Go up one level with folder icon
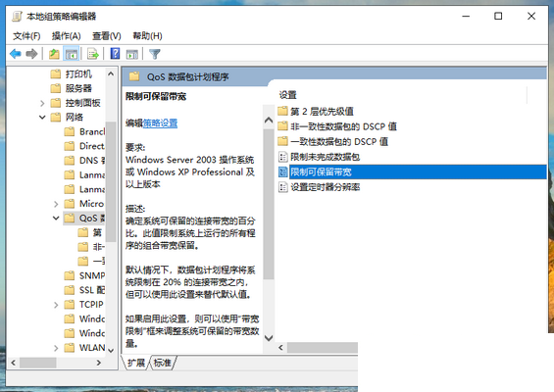 [54, 54]
